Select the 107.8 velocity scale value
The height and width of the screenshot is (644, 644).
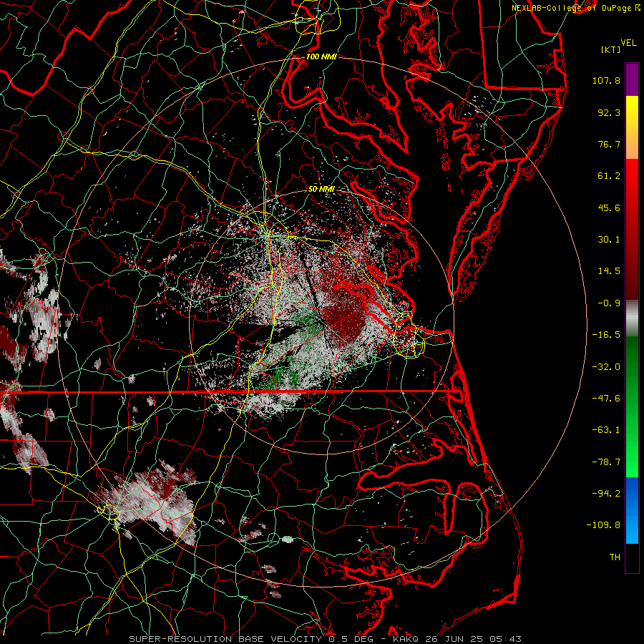point(606,80)
